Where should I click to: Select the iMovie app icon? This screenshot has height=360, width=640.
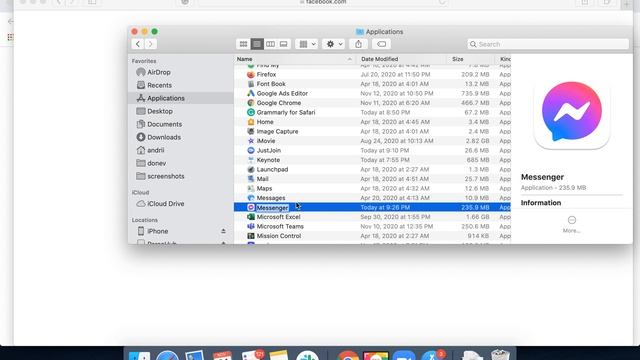(251, 141)
